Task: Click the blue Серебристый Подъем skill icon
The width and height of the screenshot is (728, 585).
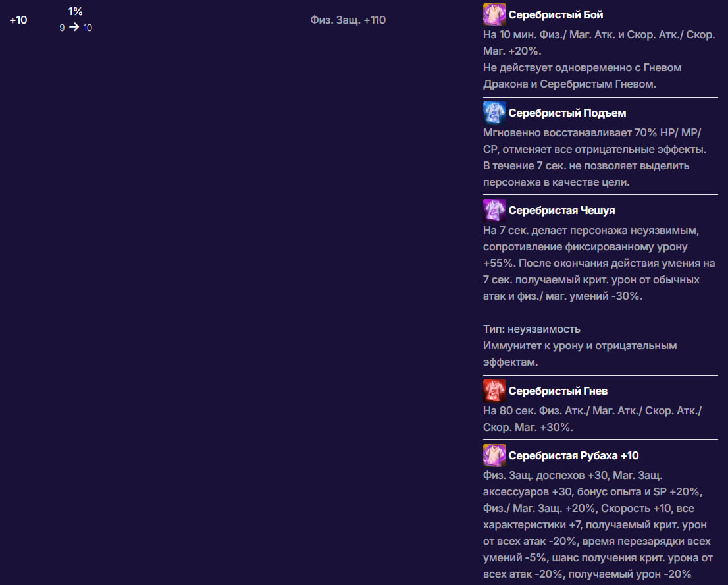Action: tap(494, 113)
